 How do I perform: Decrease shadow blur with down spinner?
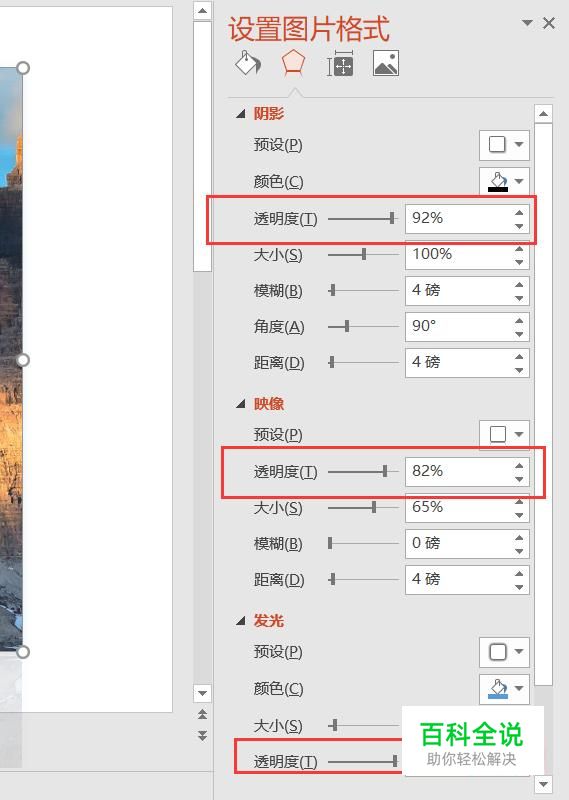point(519,297)
